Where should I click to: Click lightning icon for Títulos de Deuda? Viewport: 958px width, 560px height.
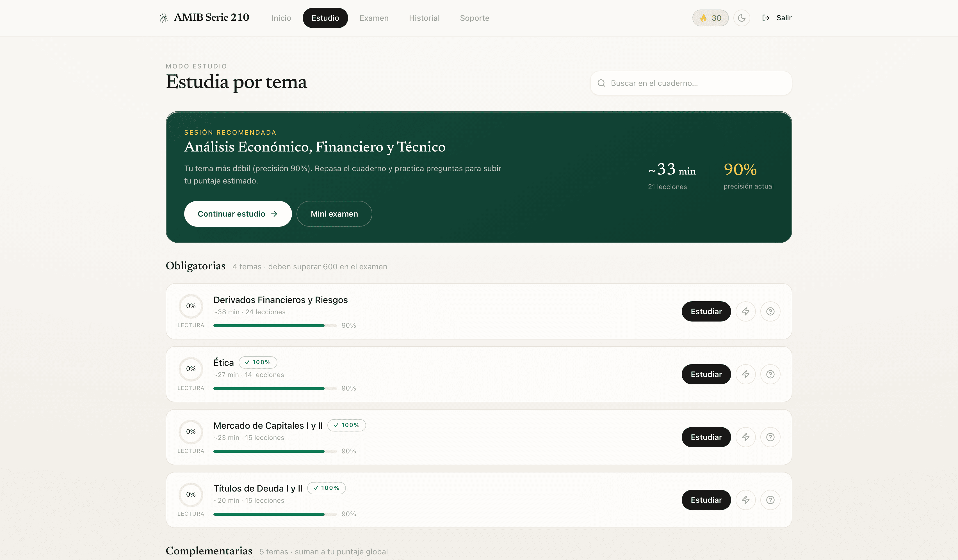point(745,500)
